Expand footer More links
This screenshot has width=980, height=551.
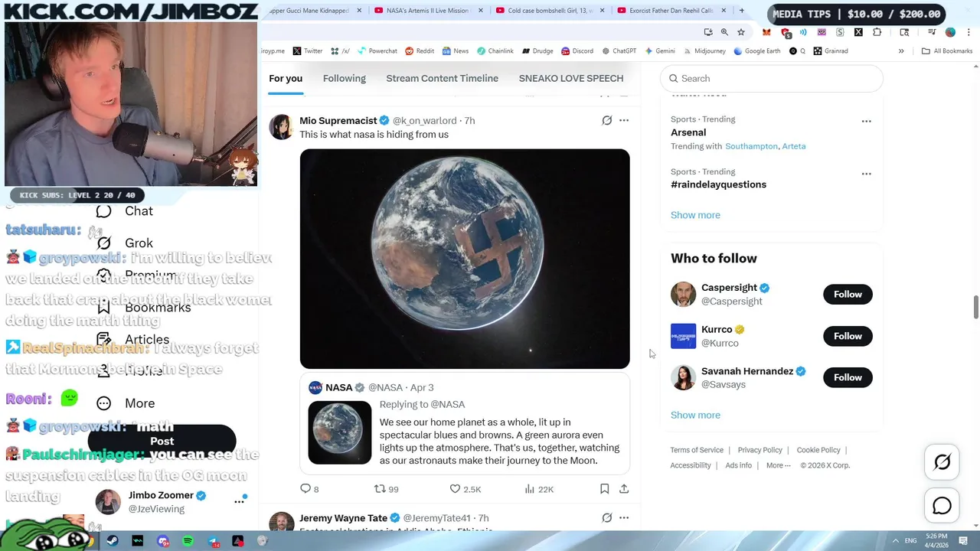point(778,465)
